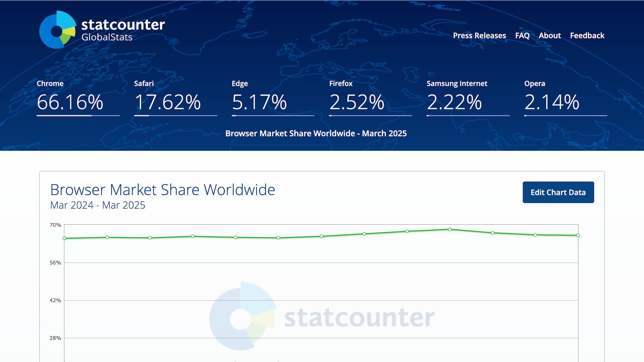This screenshot has width=644, height=362.
Task: Select the Samsung Internet 2.22% statistic
Action: pos(454,102)
